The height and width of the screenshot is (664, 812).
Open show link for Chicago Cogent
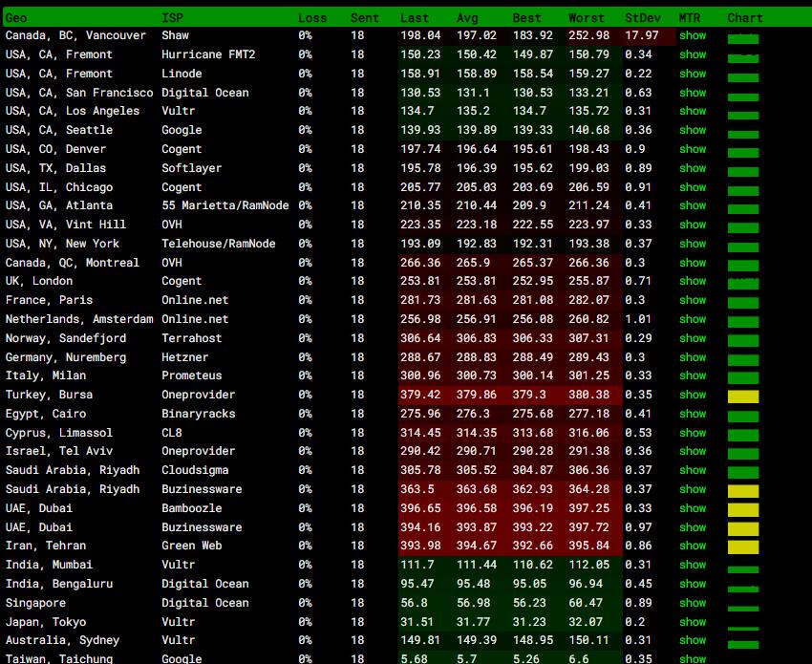[693, 187]
